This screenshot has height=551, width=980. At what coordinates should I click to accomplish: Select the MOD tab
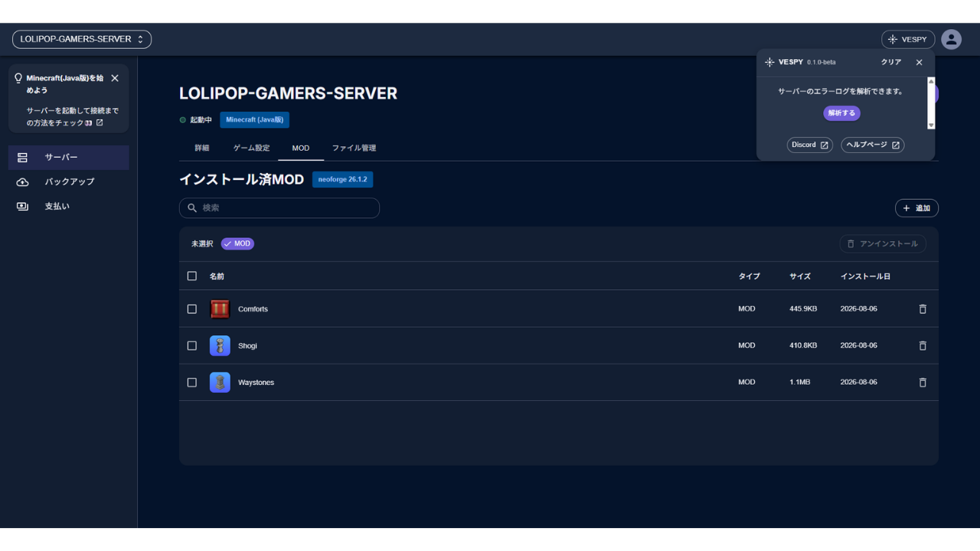coord(301,148)
